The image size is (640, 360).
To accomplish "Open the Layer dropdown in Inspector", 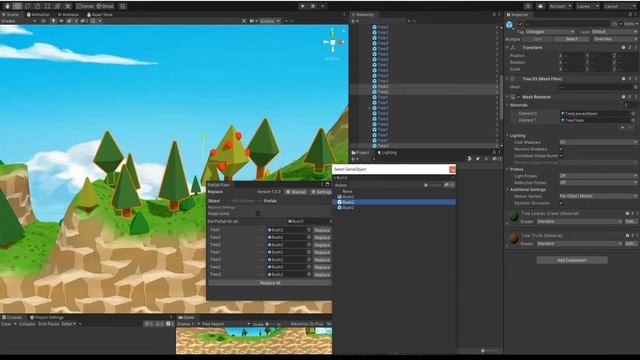I will click(x=614, y=32).
